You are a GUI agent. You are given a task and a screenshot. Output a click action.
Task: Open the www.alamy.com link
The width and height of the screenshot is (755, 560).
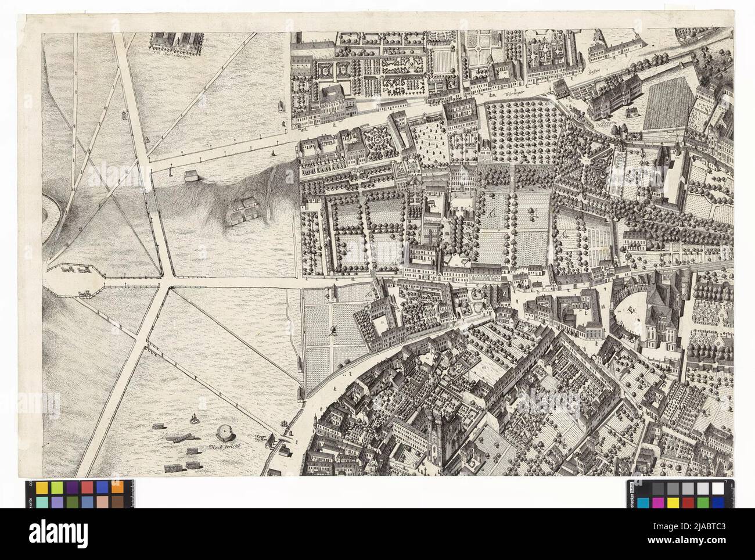tap(686, 540)
